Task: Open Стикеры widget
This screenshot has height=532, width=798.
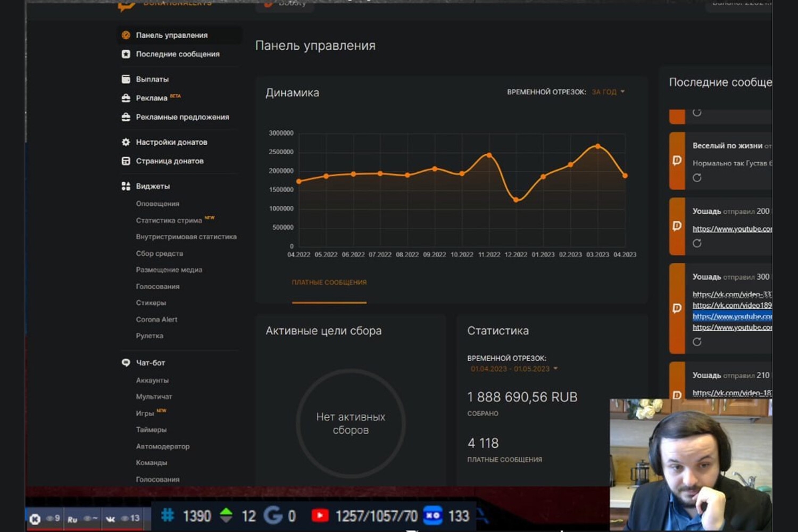Action: point(151,303)
